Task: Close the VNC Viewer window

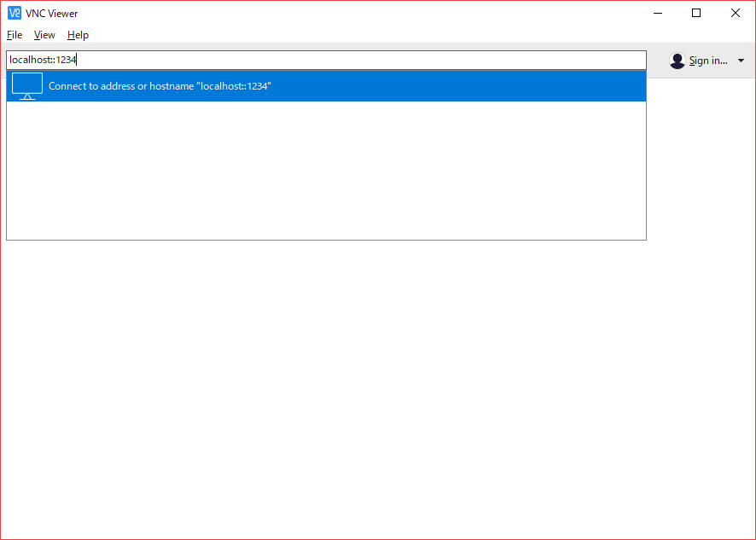Action: point(736,13)
